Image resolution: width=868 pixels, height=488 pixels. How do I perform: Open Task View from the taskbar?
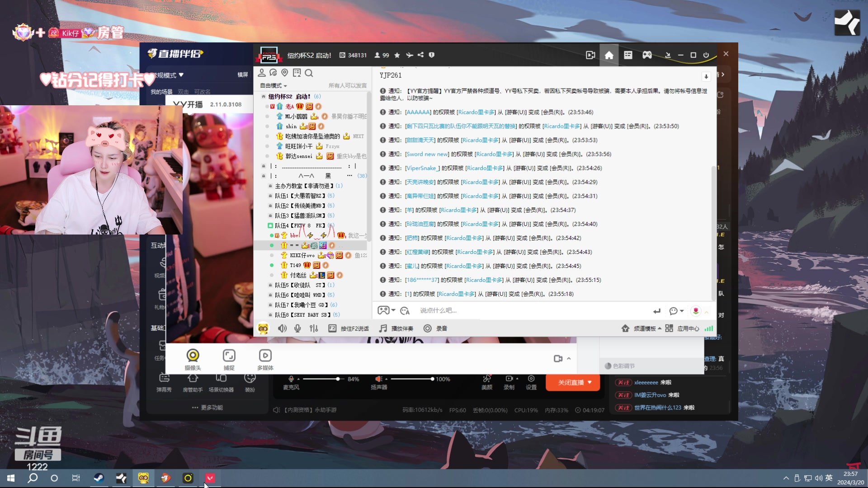pyautogui.click(x=76, y=478)
